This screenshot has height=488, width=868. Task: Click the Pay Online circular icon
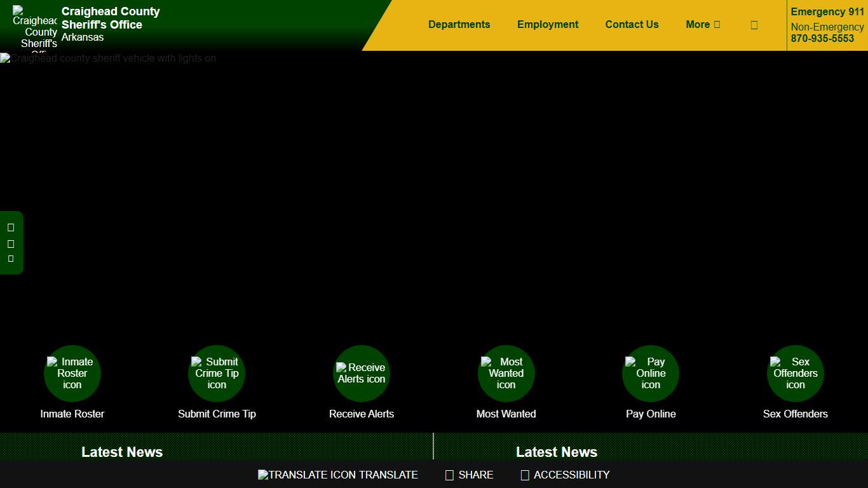pyautogui.click(x=651, y=374)
